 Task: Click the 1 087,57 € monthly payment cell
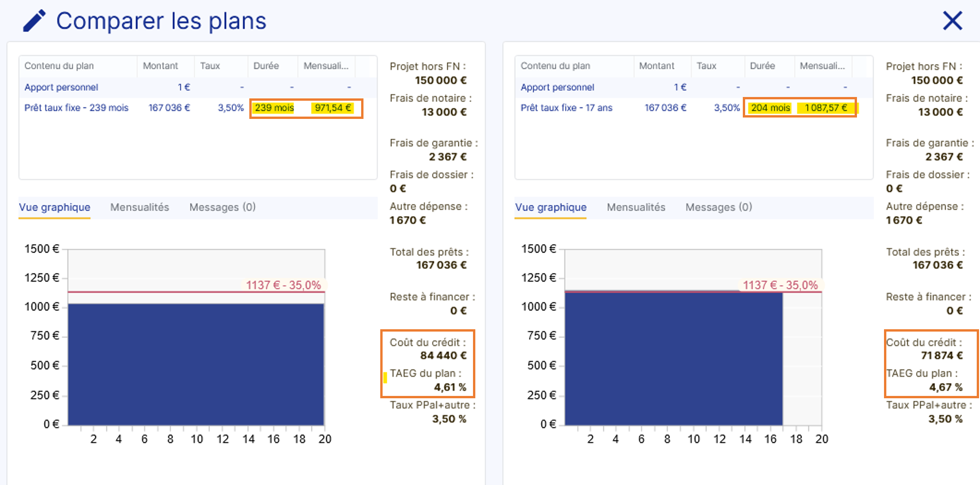tap(826, 108)
